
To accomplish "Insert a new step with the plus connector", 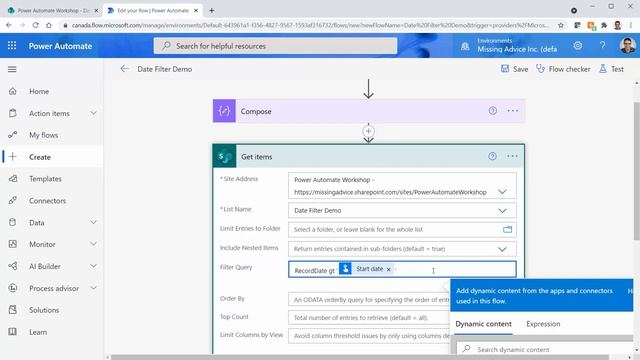I will pos(368,131).
